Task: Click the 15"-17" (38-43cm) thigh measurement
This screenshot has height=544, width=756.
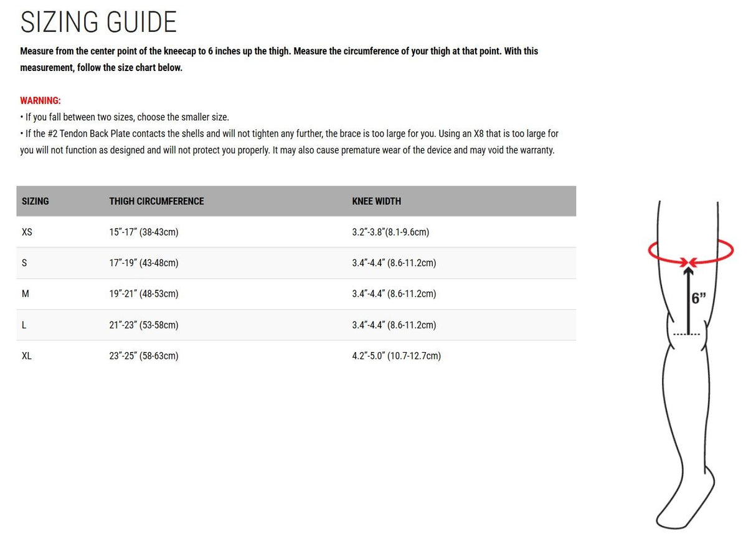Action: (144, 232)
